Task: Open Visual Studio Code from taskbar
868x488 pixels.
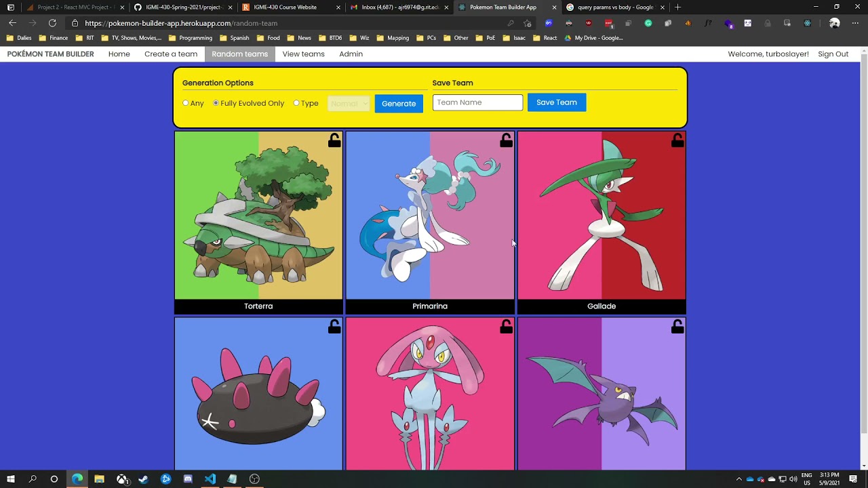Action: [210, 479]
